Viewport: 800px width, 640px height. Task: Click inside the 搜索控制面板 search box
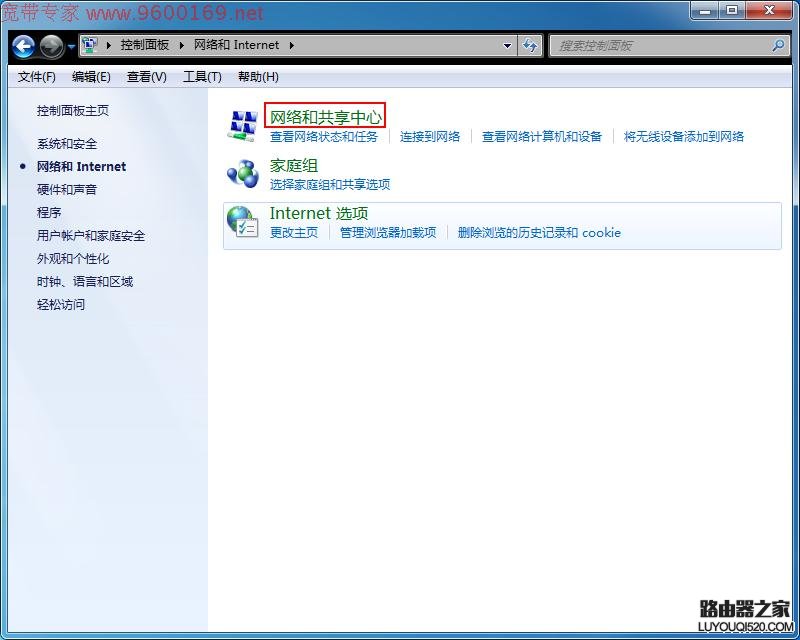point(650,46)
